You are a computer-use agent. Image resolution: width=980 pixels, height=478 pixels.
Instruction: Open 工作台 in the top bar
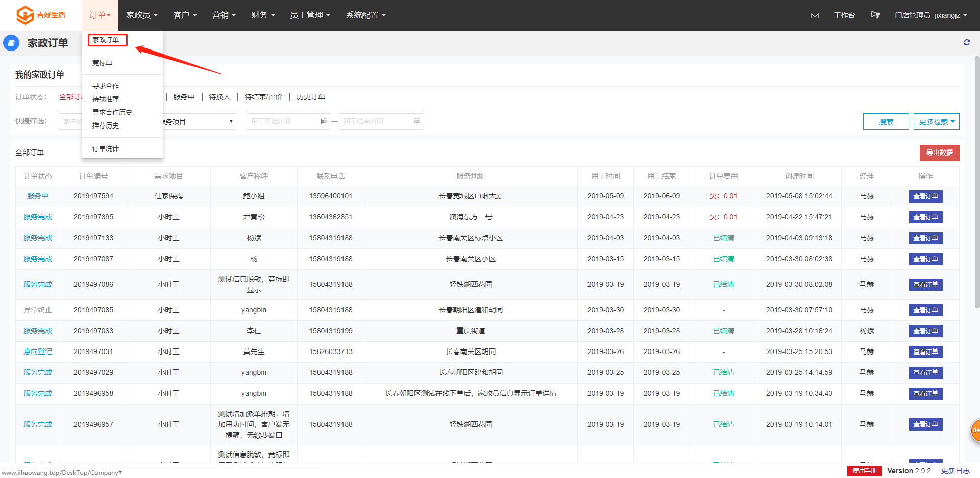pos(844,15)
